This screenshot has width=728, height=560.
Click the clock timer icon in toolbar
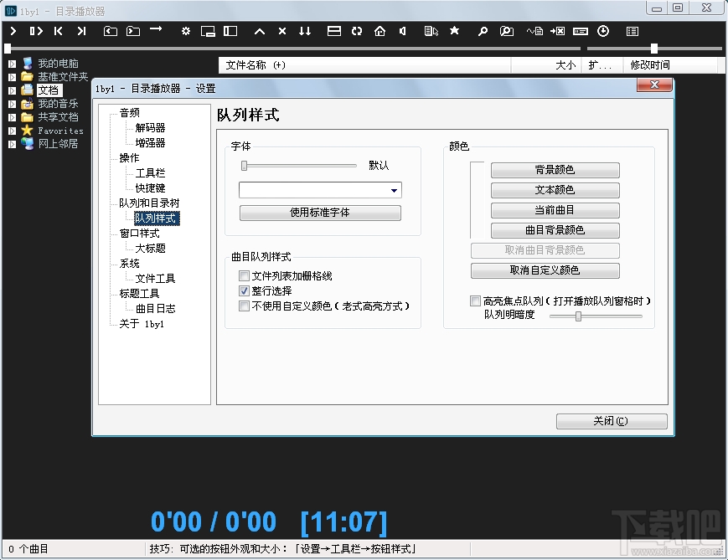[603, 31]
